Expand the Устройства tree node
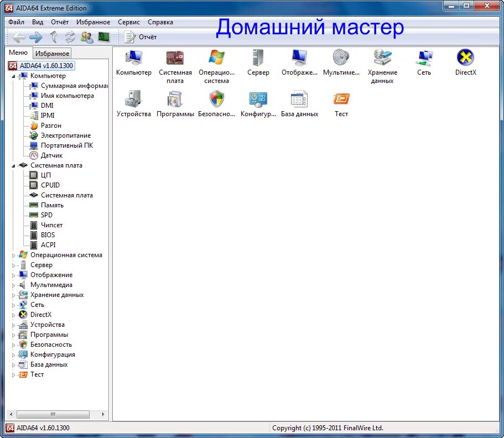 coord(13,325)
